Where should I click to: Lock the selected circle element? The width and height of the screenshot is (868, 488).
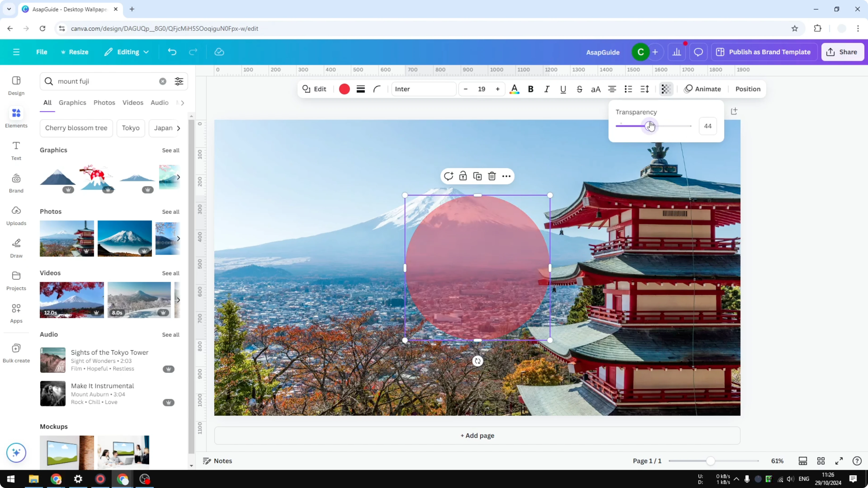click(x=463, y=176)
